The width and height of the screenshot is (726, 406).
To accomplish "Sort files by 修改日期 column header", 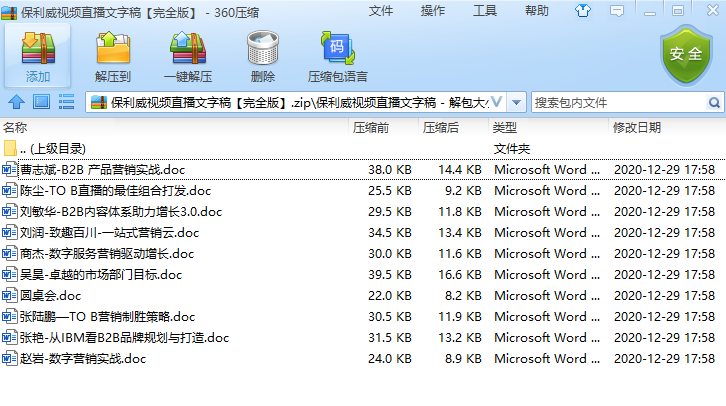I will 636,128.
